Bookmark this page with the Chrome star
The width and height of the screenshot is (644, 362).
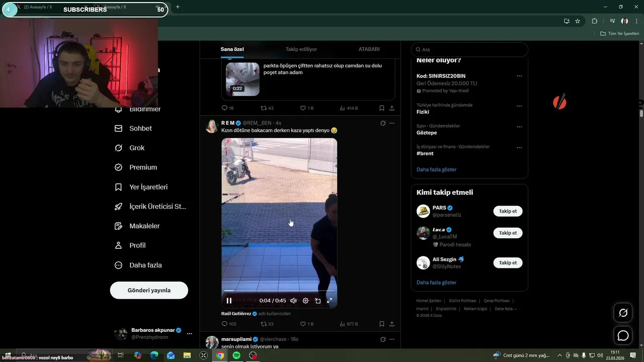coord(578,21)
